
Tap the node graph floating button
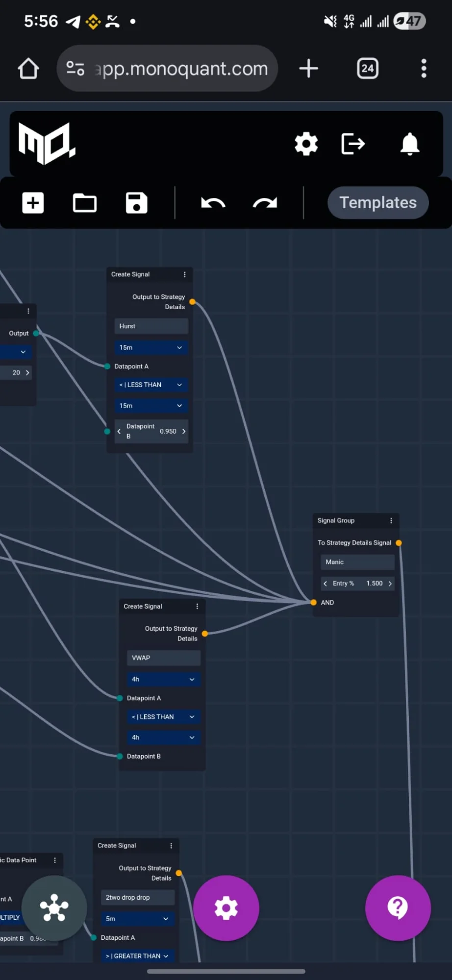click(x=54, y=908)
